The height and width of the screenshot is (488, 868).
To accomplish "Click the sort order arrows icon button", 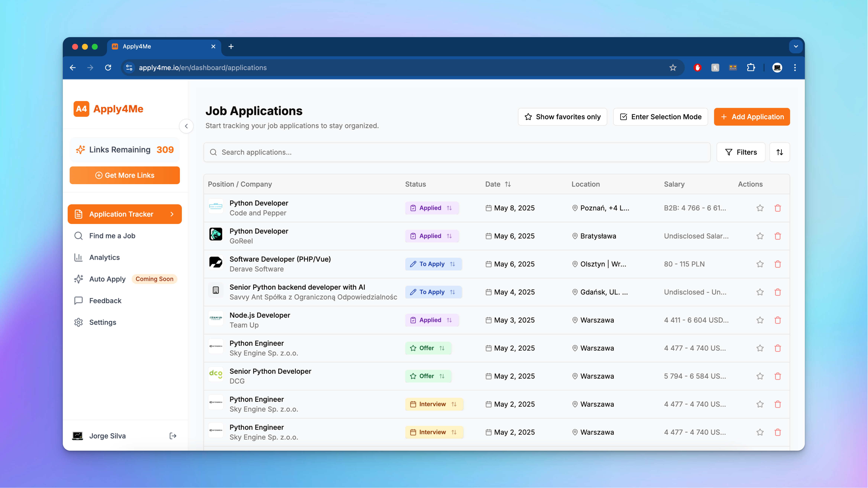I will tap(779, 152).
